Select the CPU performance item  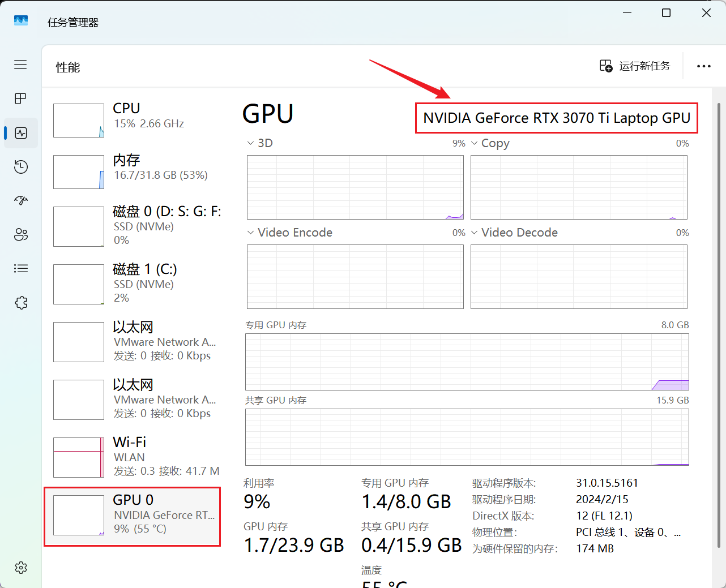133,120
